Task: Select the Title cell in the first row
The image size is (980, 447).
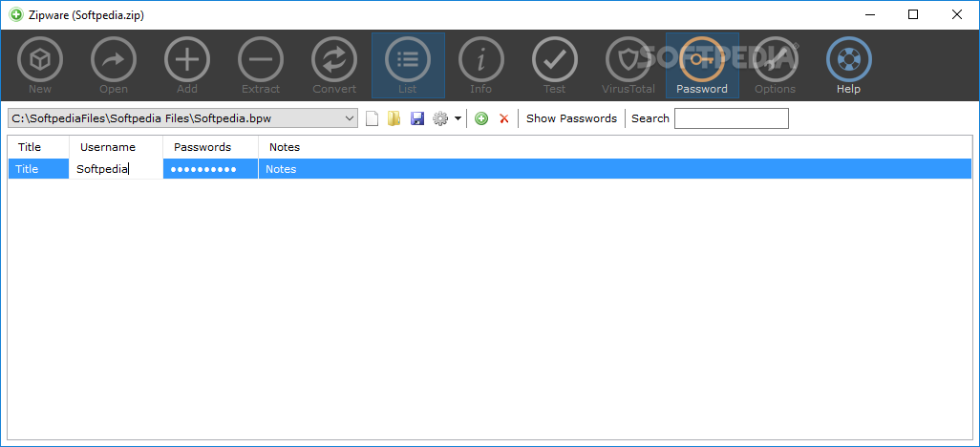Action: 38,169
